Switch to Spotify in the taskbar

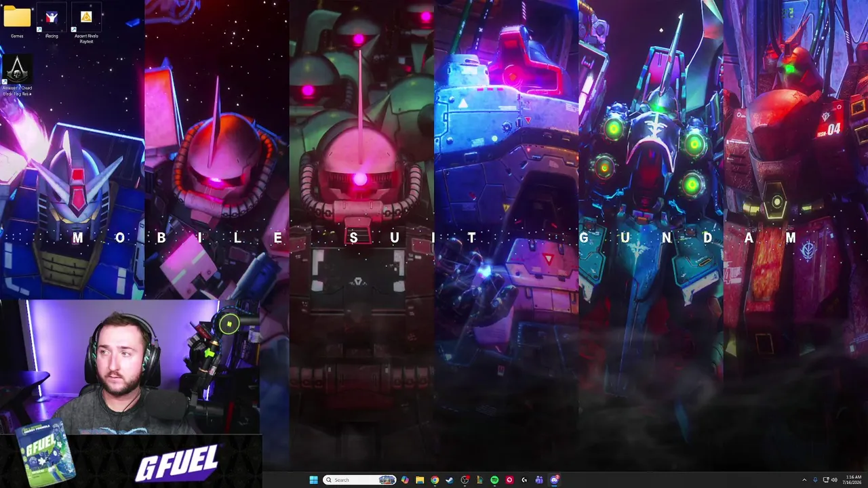pos(494,480)
